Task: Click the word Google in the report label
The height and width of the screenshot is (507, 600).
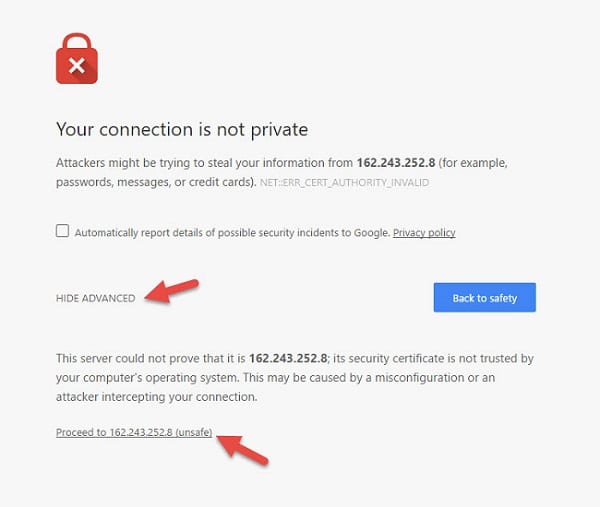Action: pos(371,233)
